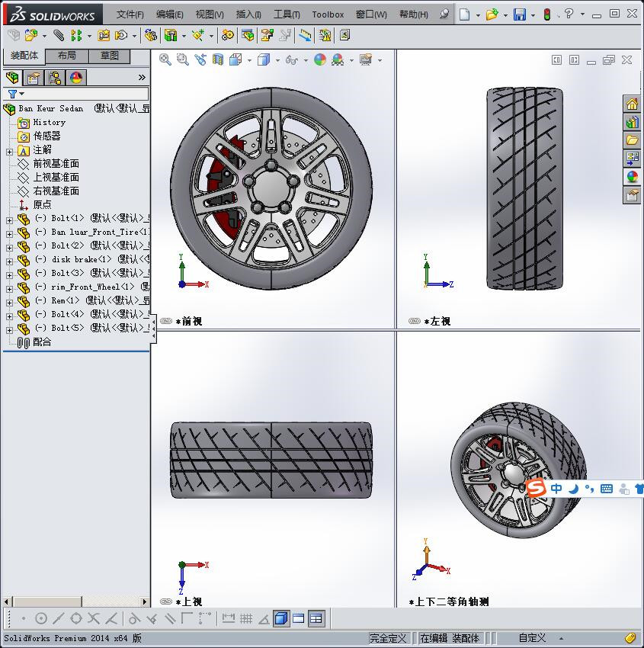Open the File Explorer task pane icon
The height and width of the screenshot is (648, 644).
[x=632, y=140]
